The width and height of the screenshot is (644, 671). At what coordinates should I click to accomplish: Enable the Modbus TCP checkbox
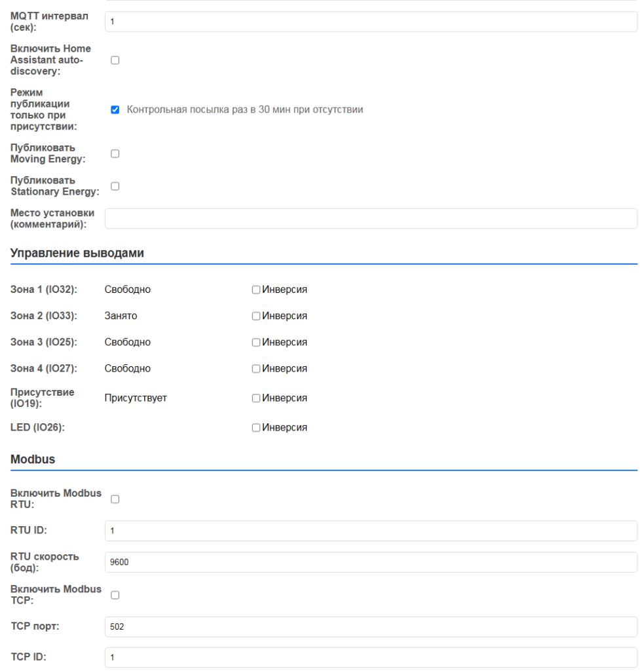(115, 595)
